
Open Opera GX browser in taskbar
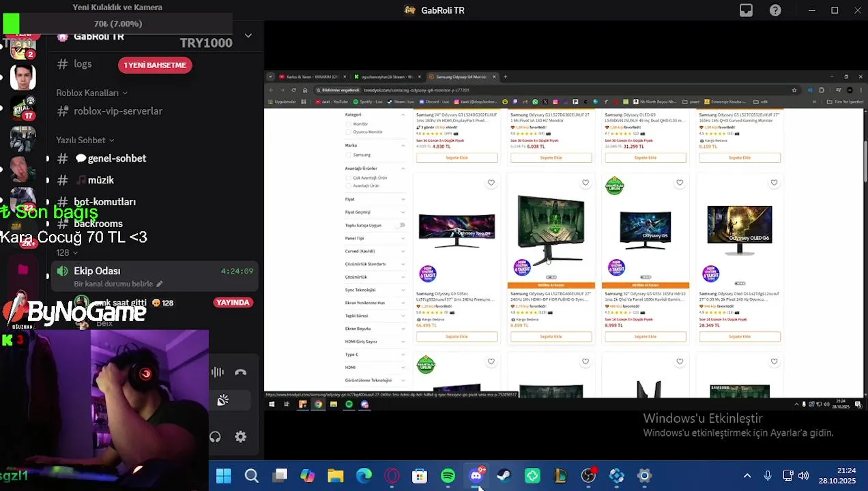point(392,476)
